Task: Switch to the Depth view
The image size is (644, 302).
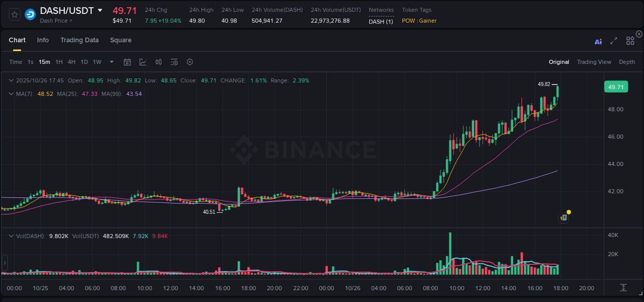Action: tap(627, 62)
